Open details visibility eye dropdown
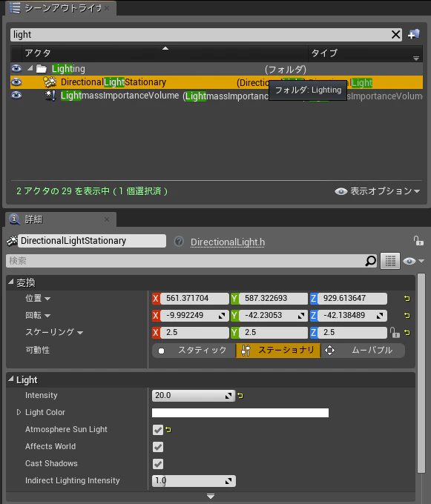 (x=414, y=261)
